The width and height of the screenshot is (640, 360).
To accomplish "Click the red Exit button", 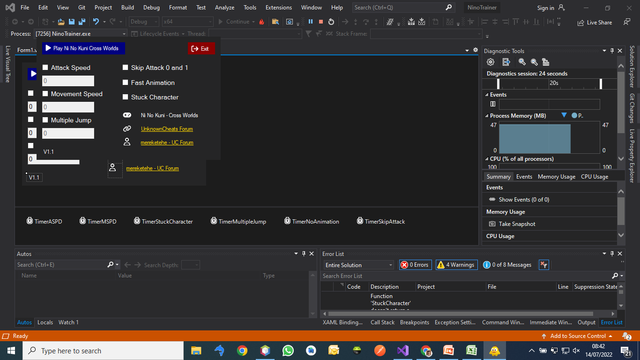I will point(201,49).
